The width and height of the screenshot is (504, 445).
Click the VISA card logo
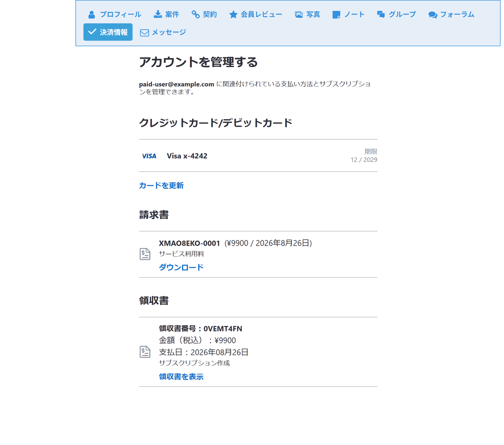[149, 156]
